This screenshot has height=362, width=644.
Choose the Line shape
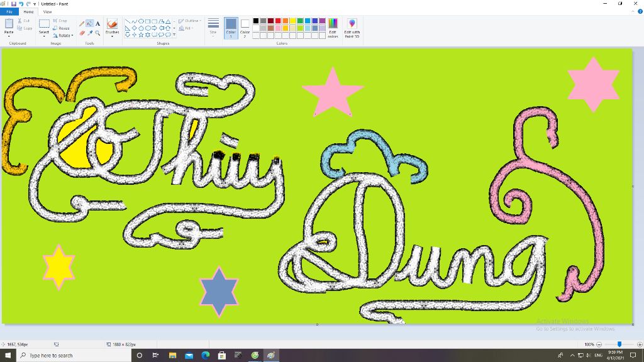(128, 21)
